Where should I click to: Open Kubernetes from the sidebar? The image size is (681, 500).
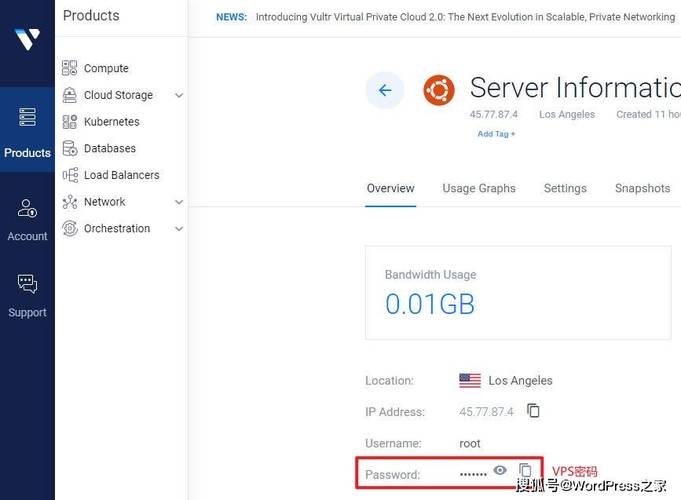coord(111,122)
